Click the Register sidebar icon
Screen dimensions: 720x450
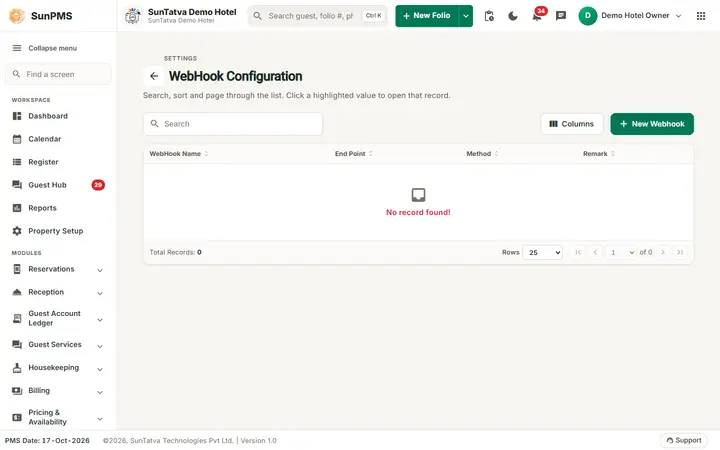(x=17, y=162)
